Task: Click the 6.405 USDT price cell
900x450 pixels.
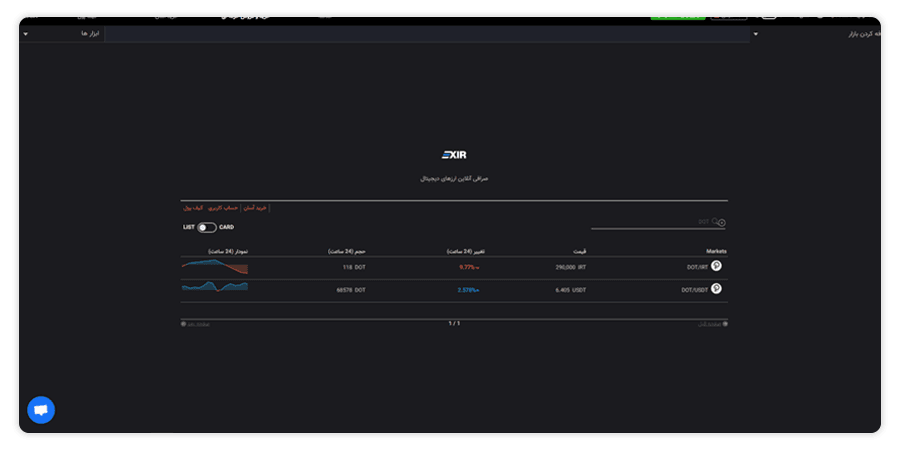Action: (571, 290)
